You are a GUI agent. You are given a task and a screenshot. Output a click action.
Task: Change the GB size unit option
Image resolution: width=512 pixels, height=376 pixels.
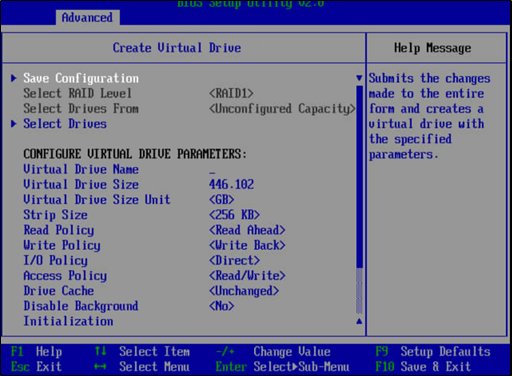pos(222,200)
